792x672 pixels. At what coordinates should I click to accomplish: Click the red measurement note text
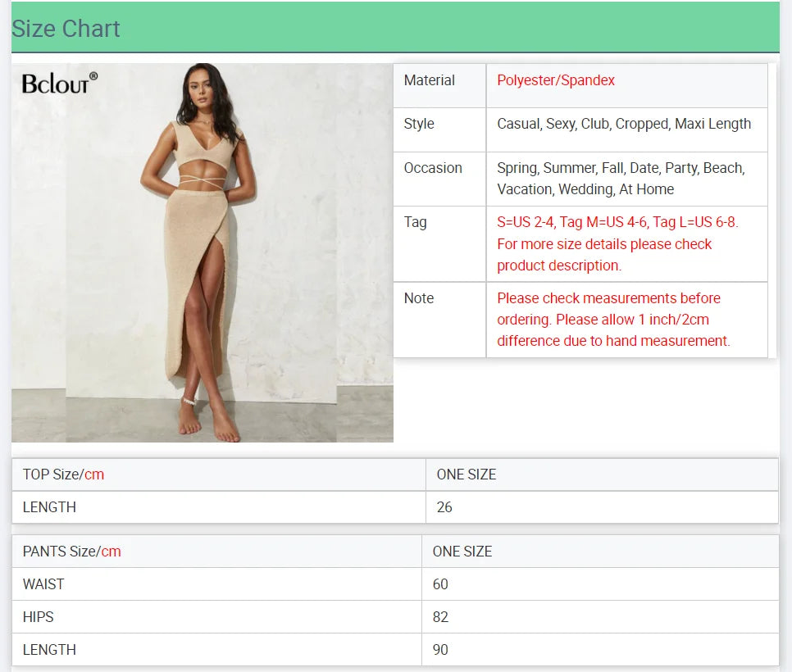(x=613, y=320)
